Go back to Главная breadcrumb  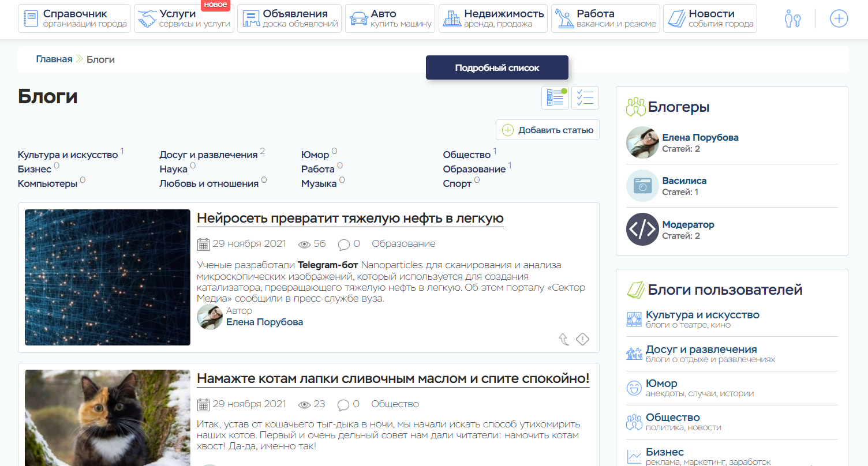[54, 59]
